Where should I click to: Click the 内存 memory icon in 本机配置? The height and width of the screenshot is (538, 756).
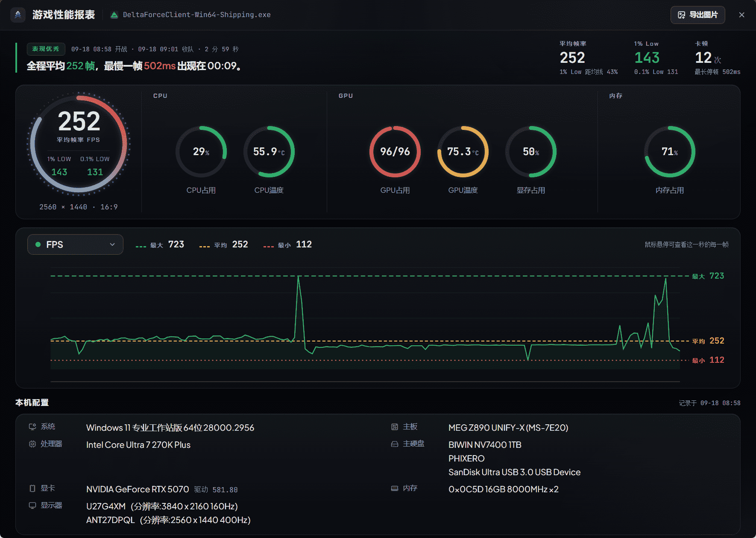click(x=395, y=488)
